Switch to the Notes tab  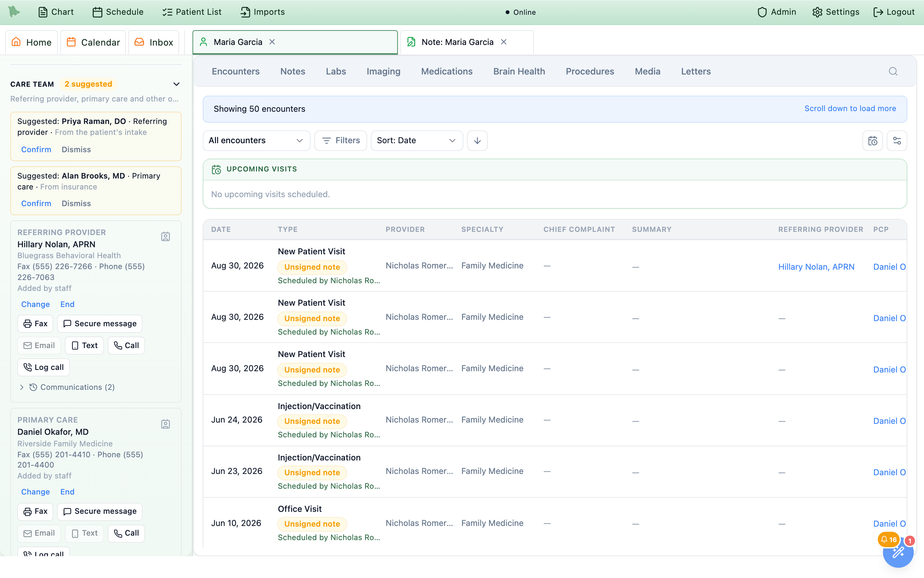293,72
